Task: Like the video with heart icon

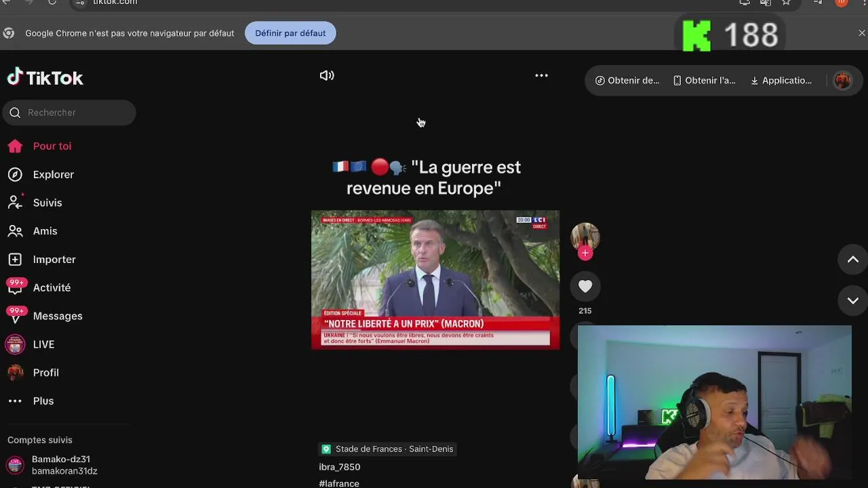Action: click(x=585, y=287)
